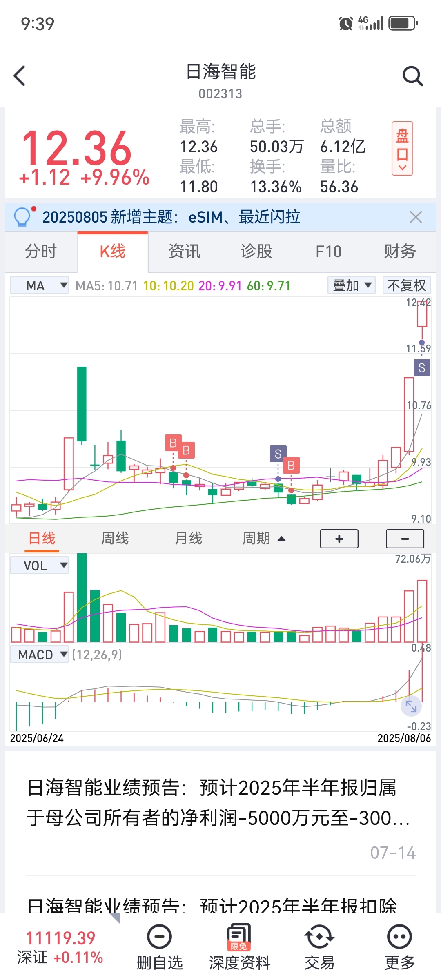Tap the 量比 56.36 value
This screenshot has width=441, height=980.
click(x=339, y=187)
